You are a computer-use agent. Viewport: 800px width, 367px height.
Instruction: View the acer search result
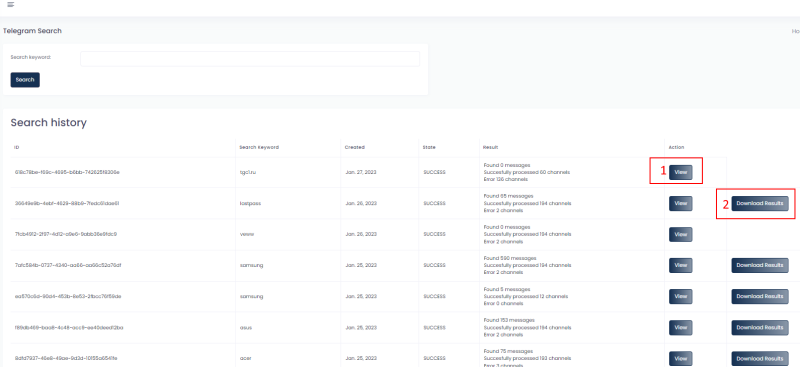click(x=681, y=359)
